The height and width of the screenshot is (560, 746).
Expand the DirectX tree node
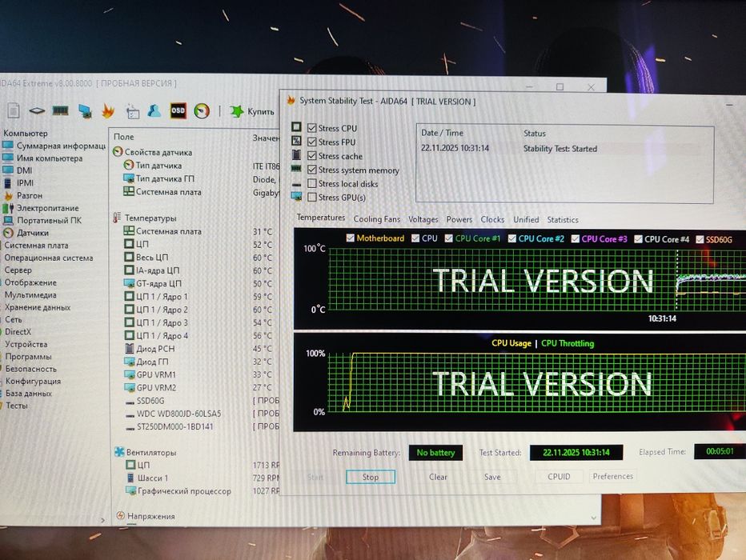coord(18,332)
